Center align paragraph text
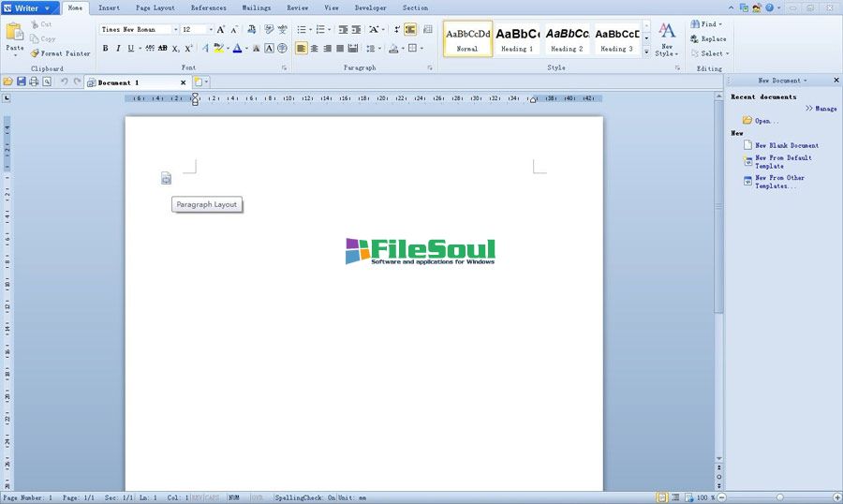Image resolution: width=843 pixels, height=504 pixels. 314,48
